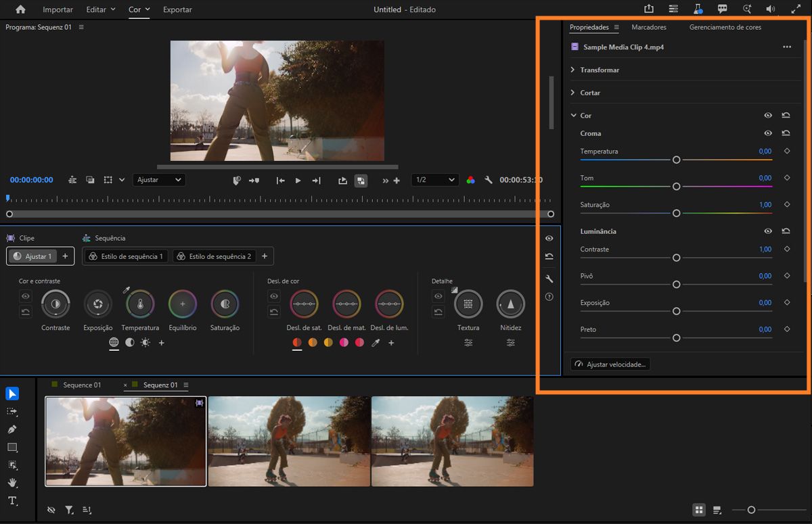Image resolution: width=812 pixels, height=524 pixels.
Task: Click the Exposição dial icon
Action: (x=98, y=304)
